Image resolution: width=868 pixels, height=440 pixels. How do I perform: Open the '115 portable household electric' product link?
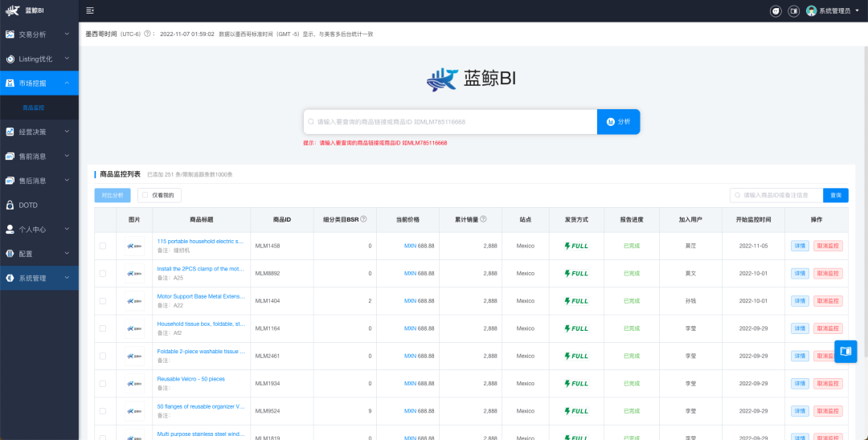point(200,241)
